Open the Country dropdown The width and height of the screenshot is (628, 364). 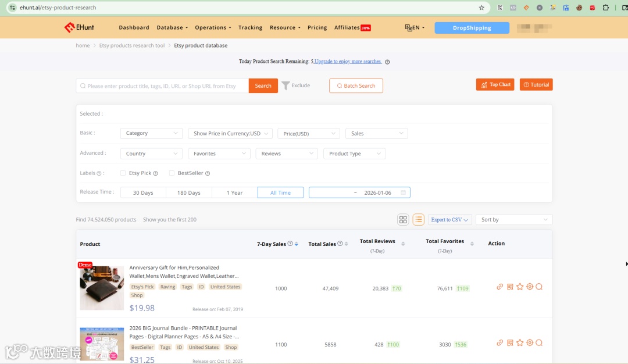point(151,154)
